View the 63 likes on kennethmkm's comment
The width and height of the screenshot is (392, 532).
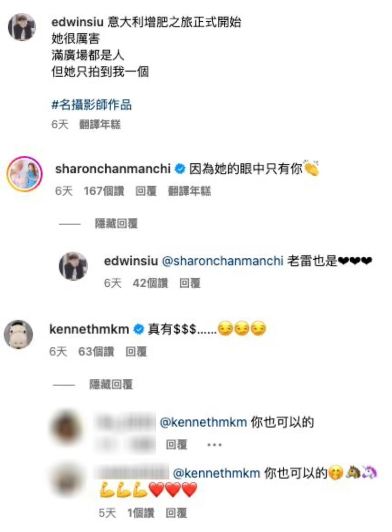click(x=96, y=351)
